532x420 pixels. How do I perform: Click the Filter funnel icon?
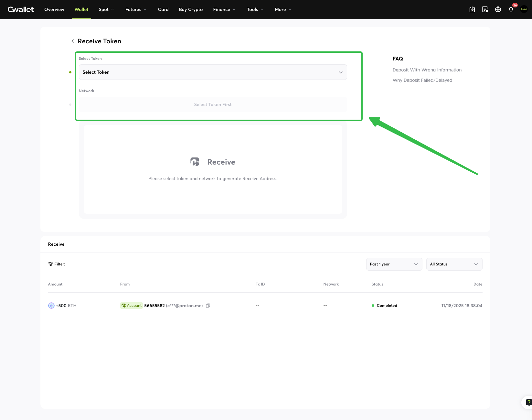coord(50,264)
